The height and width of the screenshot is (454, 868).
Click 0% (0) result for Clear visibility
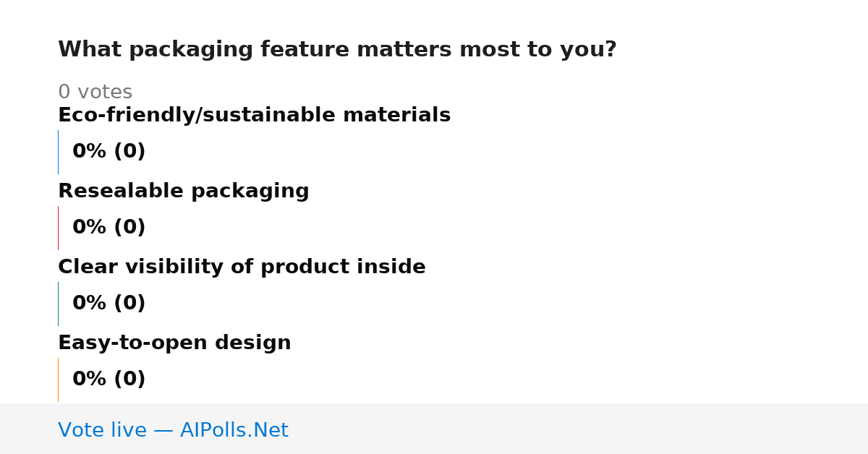coord(109,304)
